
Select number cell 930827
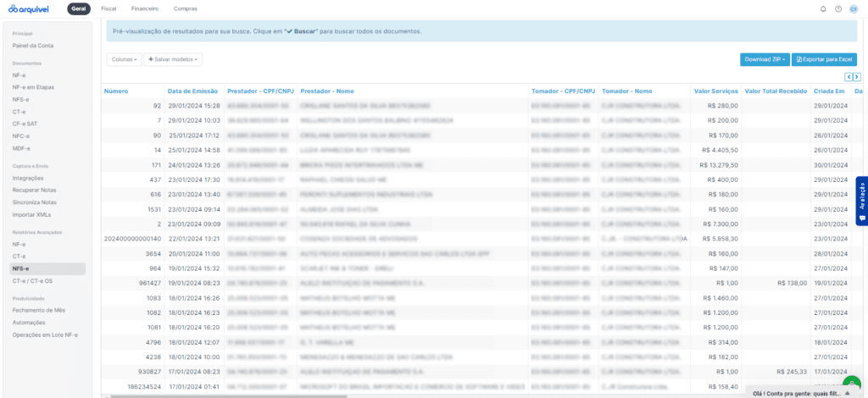click(150, 372)
